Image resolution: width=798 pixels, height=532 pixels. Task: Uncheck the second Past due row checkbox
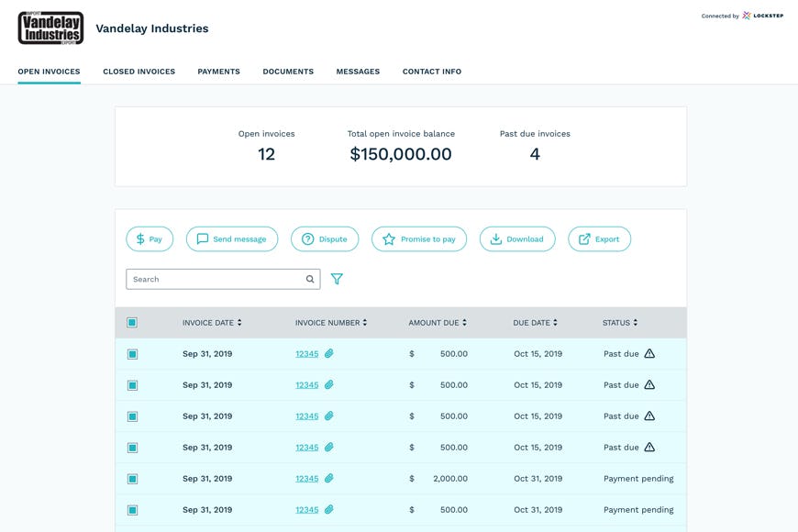point(132,385)
